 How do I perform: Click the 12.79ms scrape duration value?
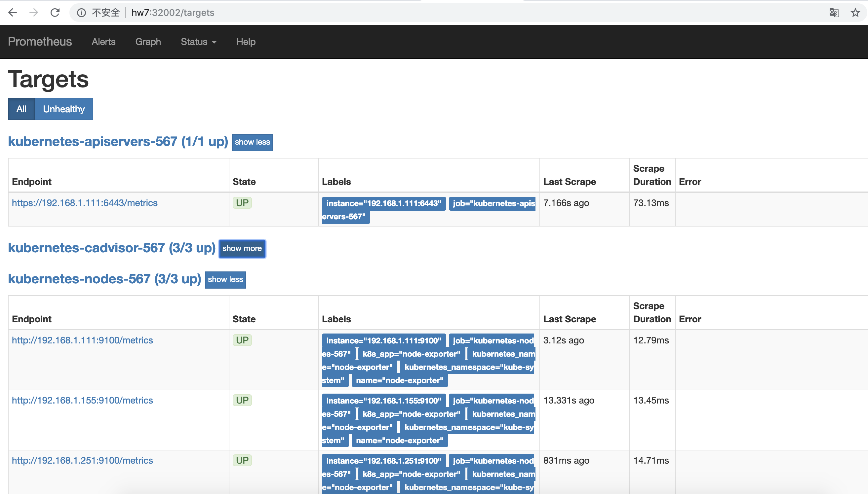(651, 340)
